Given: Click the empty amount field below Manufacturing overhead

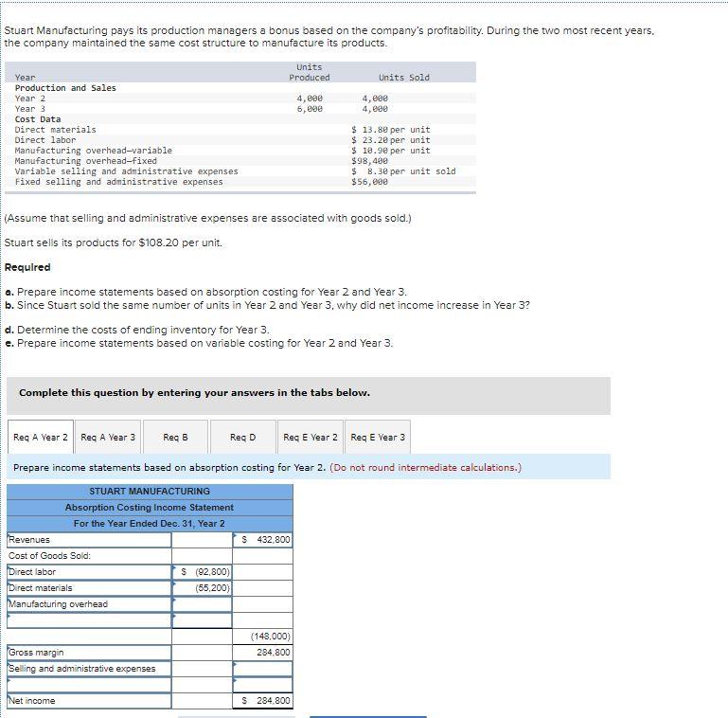Looking at the screenshot, I should click(x=202, y=620).
